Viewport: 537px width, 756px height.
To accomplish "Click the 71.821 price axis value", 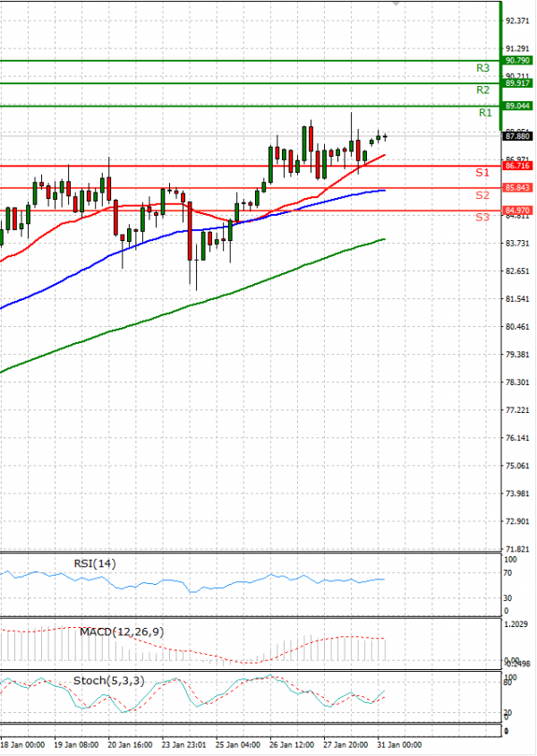I will pos(517,549).
